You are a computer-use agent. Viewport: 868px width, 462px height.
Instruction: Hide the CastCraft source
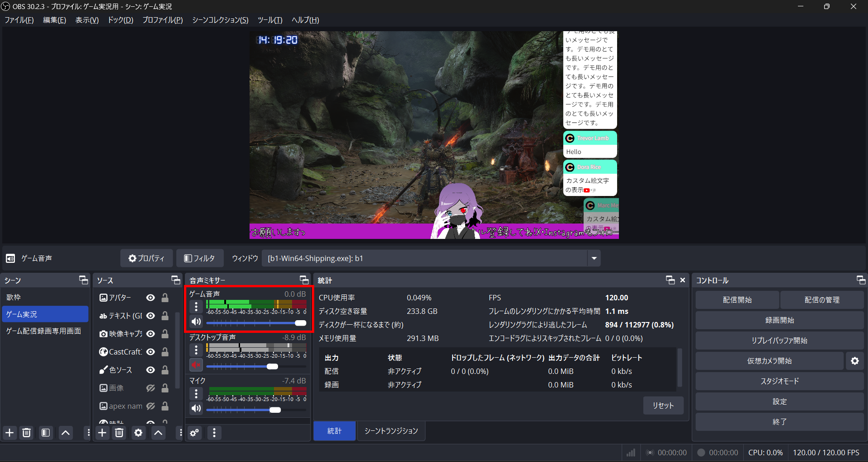coord(151,352)
